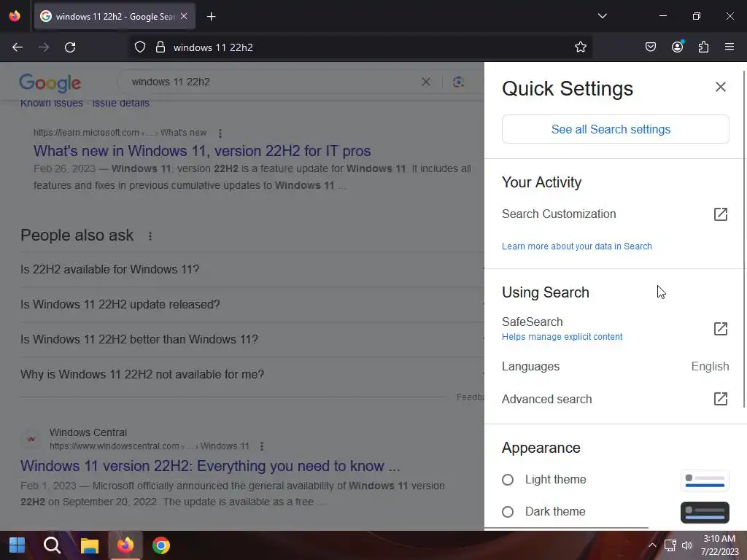
Task: Expand 'Why is Windows 11 22H2 not available'
Action: 252,375
